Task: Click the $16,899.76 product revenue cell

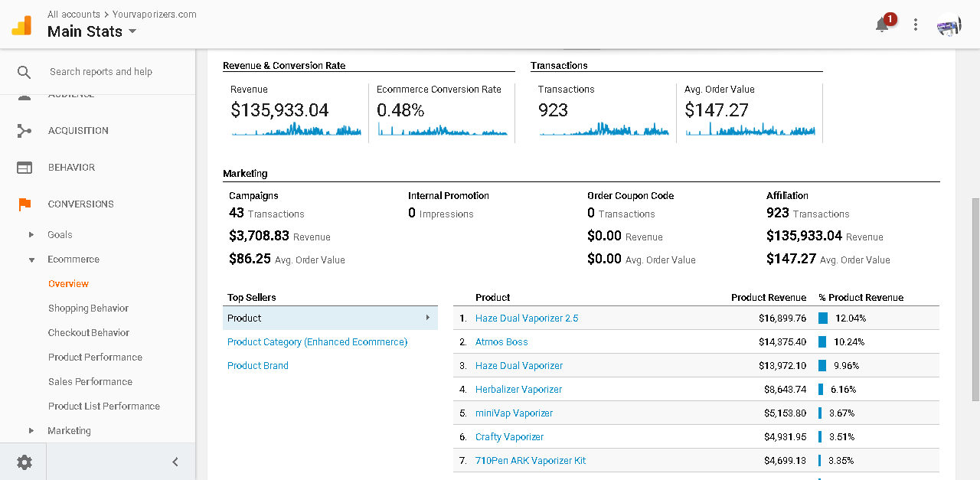Action: (x=782, y=318)
